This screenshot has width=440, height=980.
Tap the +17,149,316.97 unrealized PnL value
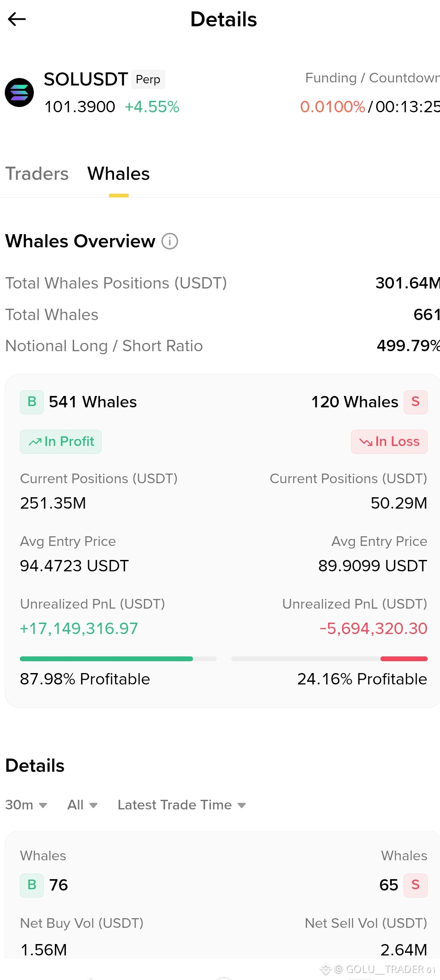tap(79, 628)
